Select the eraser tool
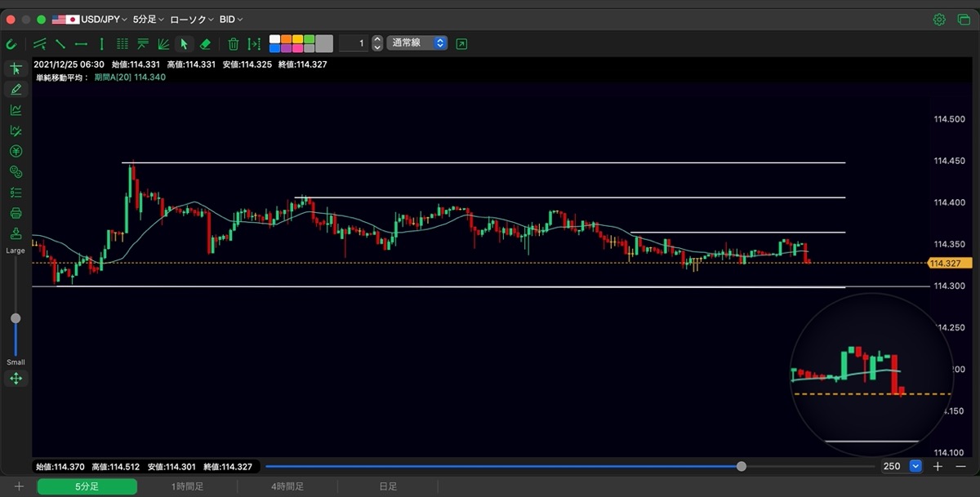The height and width of the screenshot is (497, 980). [x=205, y=44]
